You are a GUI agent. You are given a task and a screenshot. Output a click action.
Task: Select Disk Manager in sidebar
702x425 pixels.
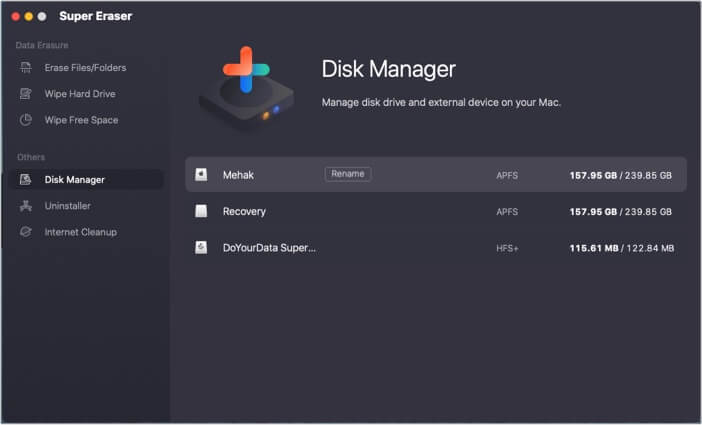pyautogui.click(x=74, y=180)
